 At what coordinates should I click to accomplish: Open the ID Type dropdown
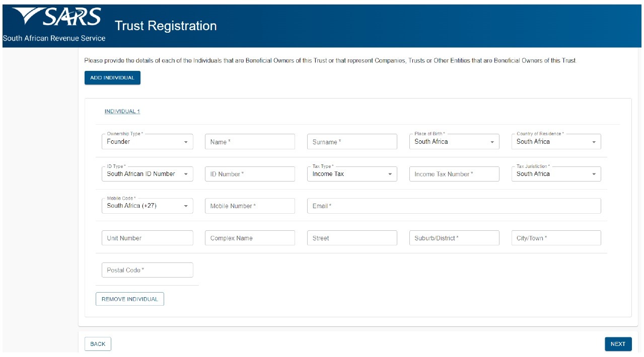[147, 174]
